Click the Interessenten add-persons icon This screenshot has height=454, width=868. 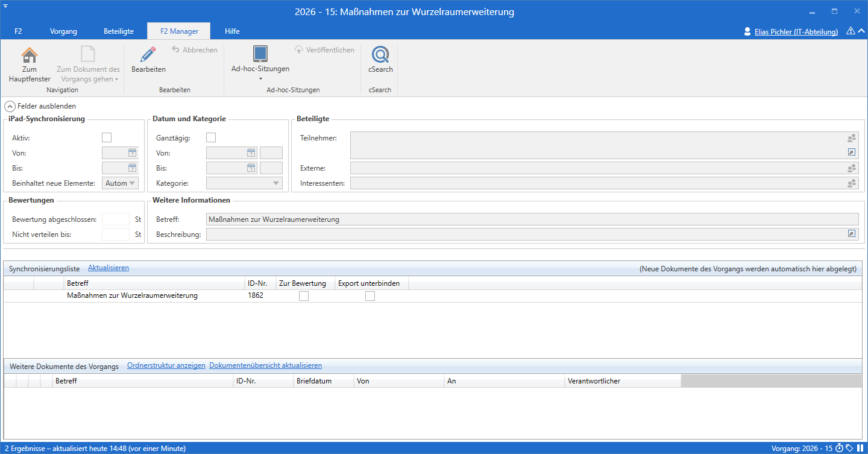(x=852, y=183)
